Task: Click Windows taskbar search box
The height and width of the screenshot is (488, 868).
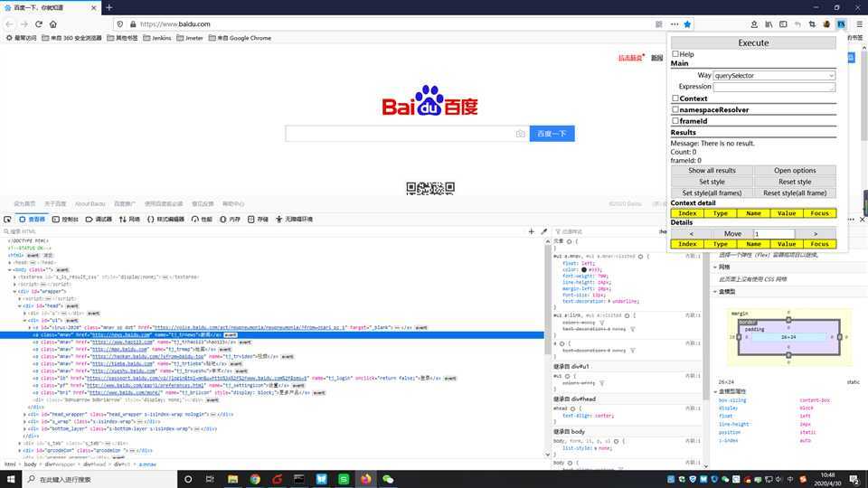Action: [x=99, y=479]
